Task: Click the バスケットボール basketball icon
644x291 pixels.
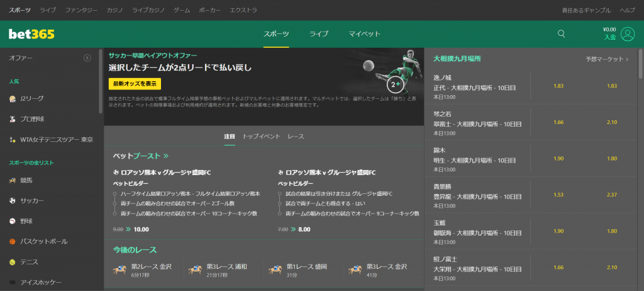Action: pos(13,242)
